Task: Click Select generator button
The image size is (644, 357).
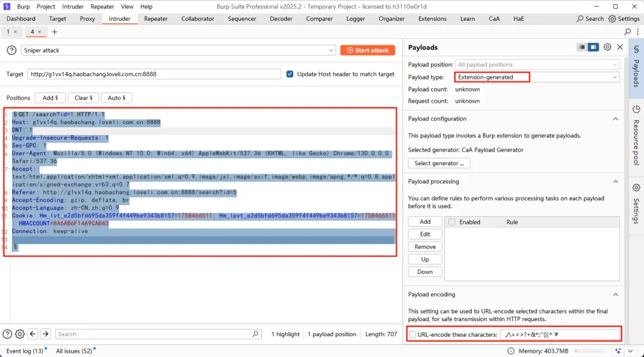Action: [x=439, y=164]
